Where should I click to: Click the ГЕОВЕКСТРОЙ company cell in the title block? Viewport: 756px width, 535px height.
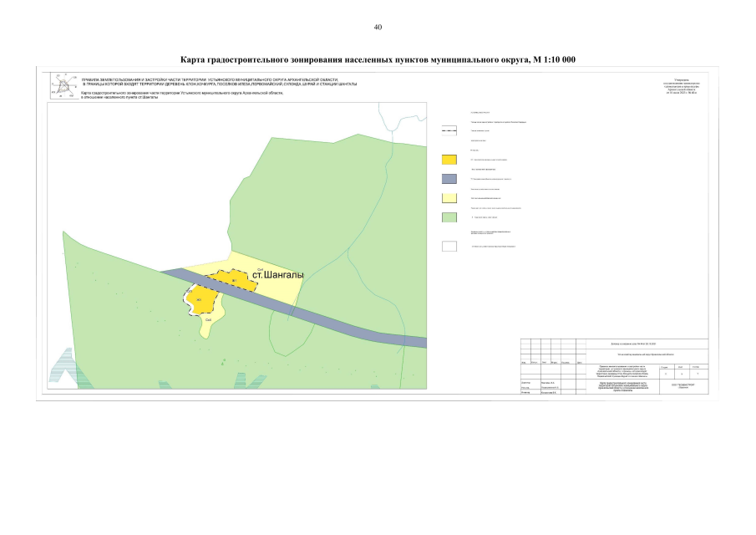(x=683, y=386)
